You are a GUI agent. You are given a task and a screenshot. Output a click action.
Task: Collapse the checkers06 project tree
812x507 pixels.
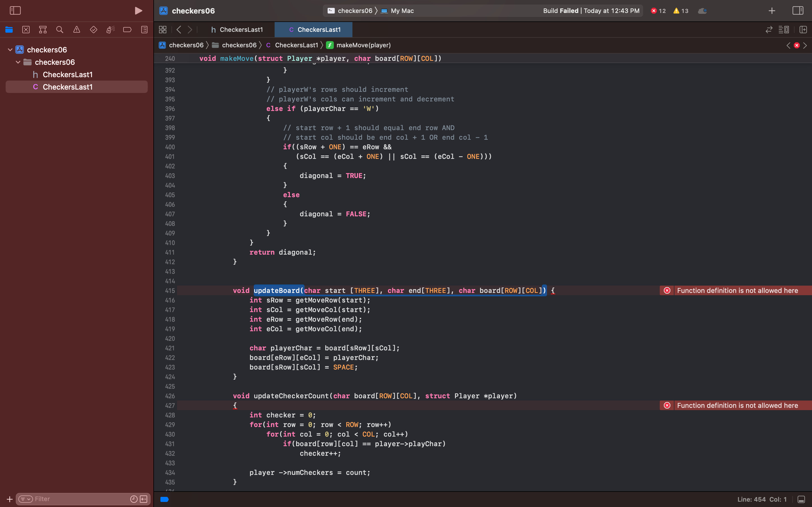(x=10, y=49)
